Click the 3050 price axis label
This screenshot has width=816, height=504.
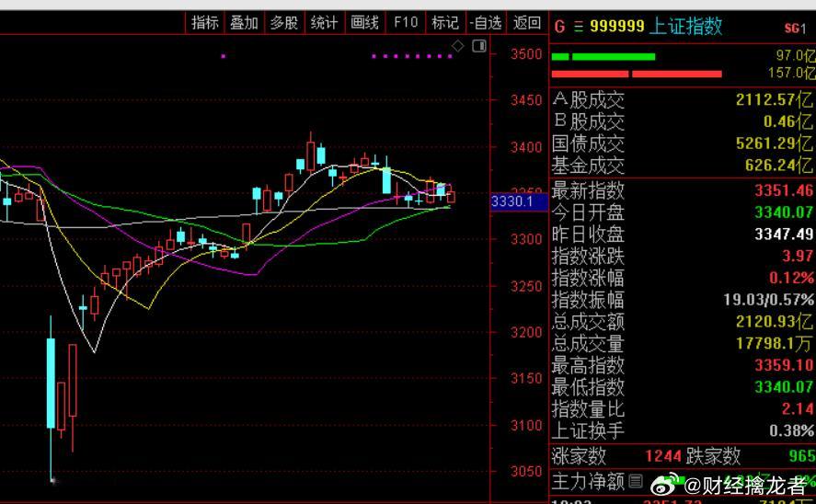[526, 472]
